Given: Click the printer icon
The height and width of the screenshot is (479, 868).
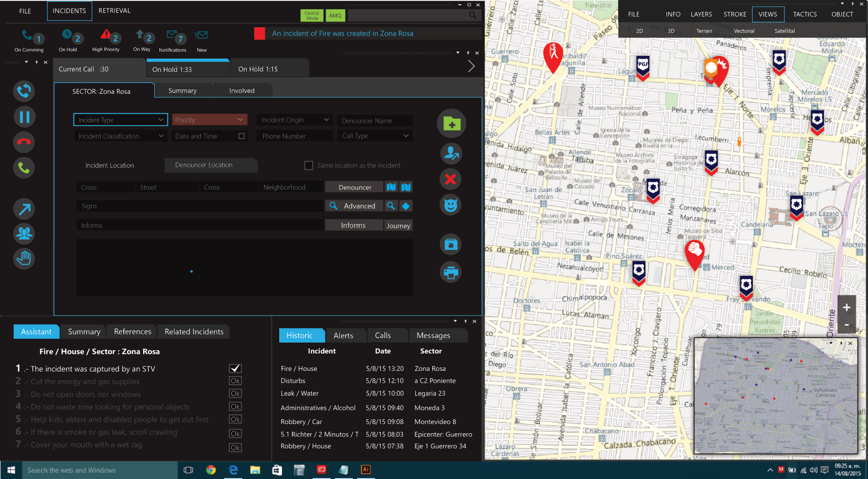Looking at the screenshot, I should pyautogui.click(x=450, y=273).
